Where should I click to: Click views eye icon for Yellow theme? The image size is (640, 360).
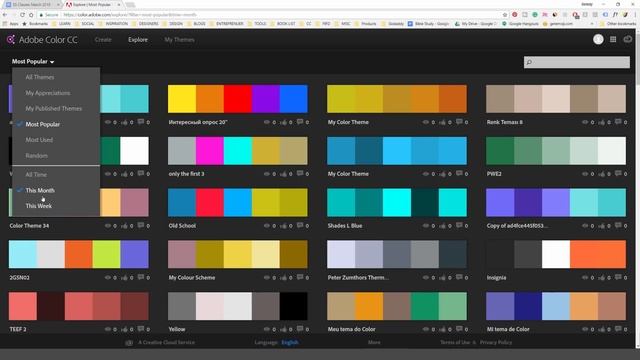click(x=267, y=329)
